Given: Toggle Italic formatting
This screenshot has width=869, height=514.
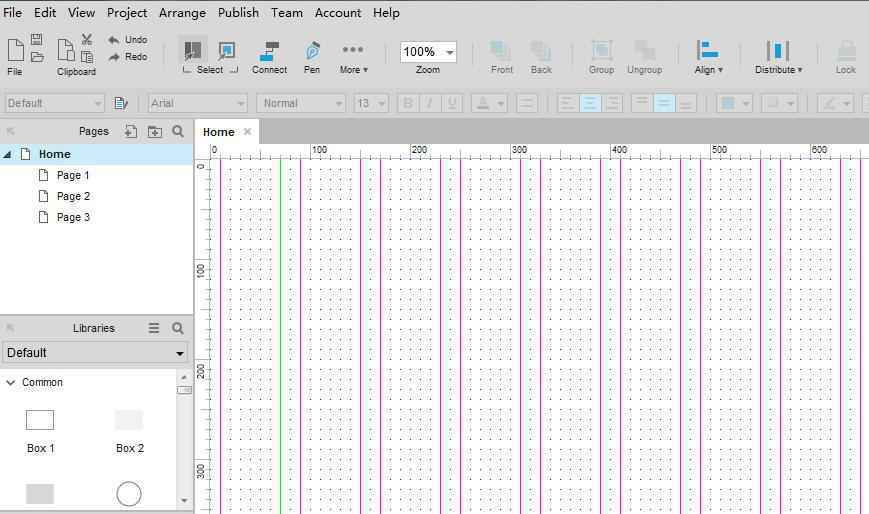Looking at the screenshot, I should (x=430, y=103).
